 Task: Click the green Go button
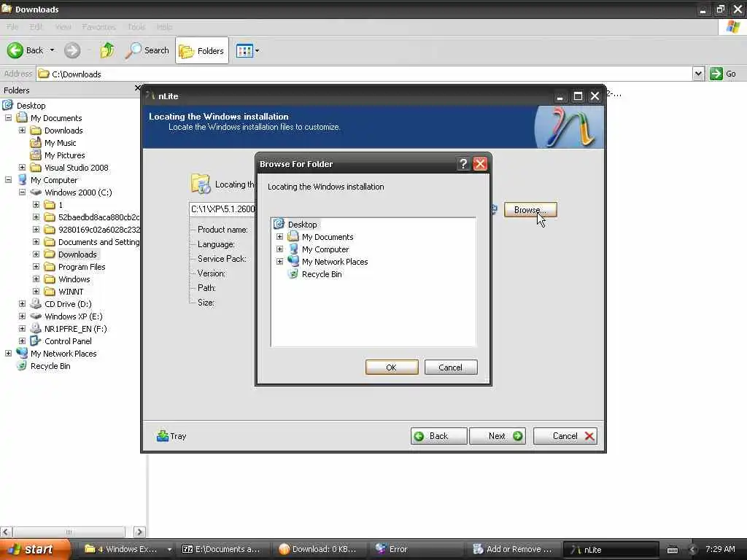coord(723,74)
